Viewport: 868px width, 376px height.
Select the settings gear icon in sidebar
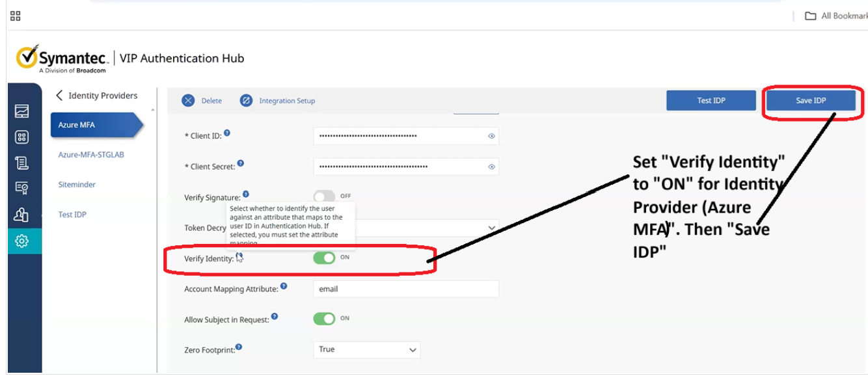point(21,241)
